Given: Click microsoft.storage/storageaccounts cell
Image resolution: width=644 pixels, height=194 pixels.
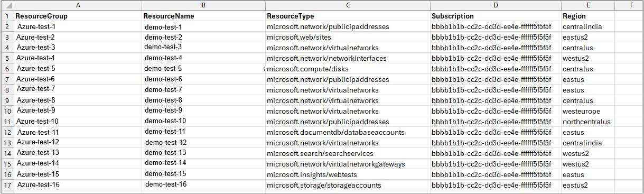Looking at the screenshot, I should 348,185.
